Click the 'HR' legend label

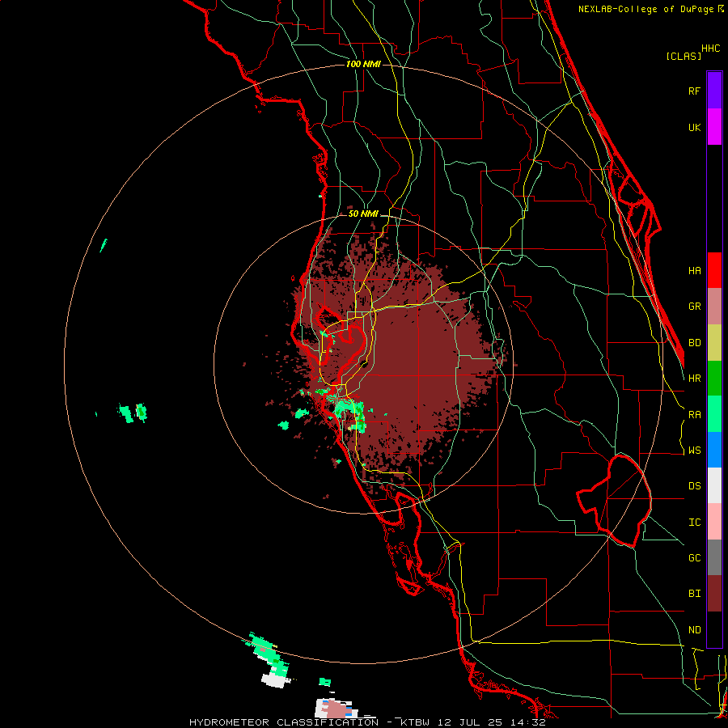(694, 379)
